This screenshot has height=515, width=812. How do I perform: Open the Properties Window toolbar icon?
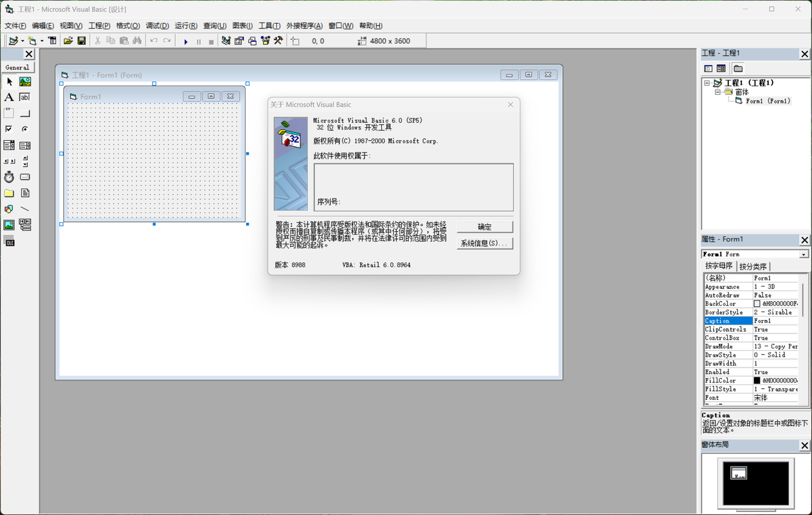[239, 41]
